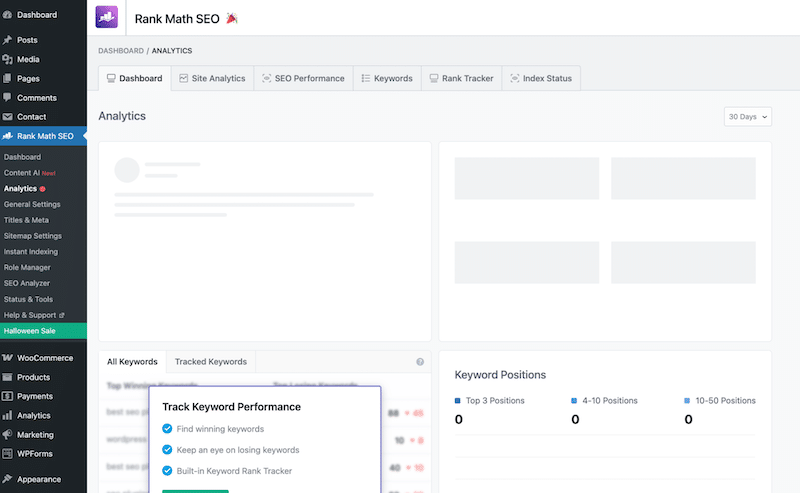
Task: Click the Marketing megaphone icon in sidebar
Action: pyautogui.click(x=7, y=434)
